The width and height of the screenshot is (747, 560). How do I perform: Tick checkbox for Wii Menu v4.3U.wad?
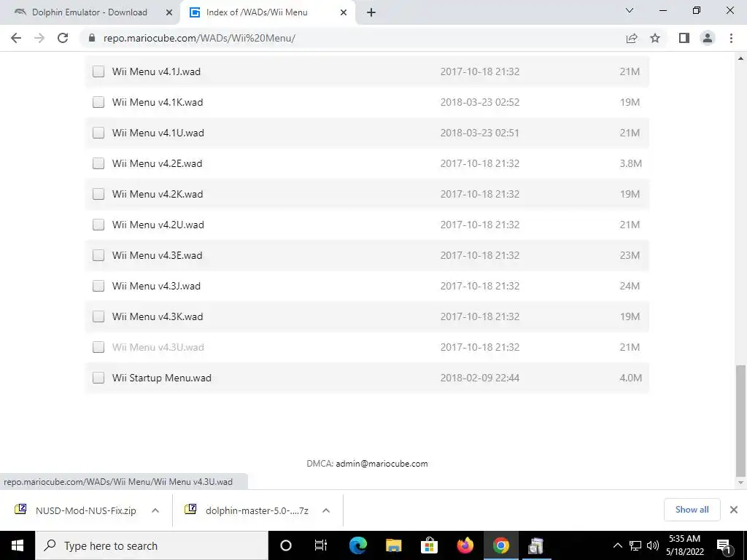(98, 347)
